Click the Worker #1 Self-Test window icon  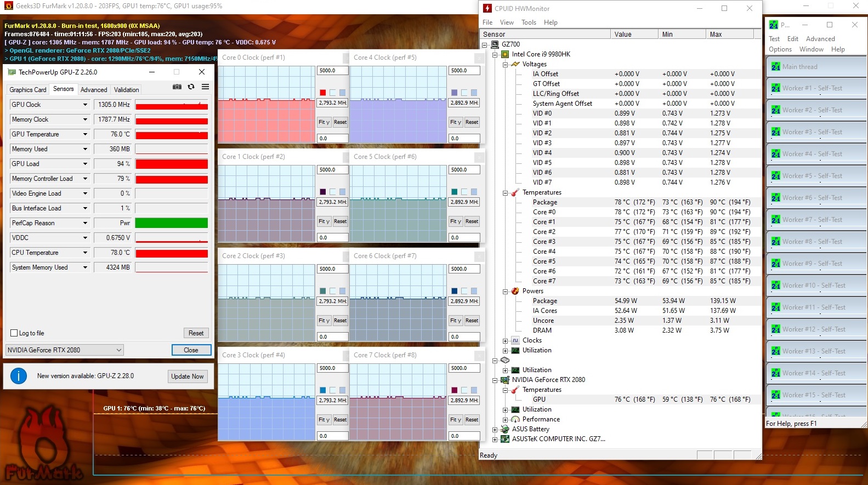click(x=776, y=88)
